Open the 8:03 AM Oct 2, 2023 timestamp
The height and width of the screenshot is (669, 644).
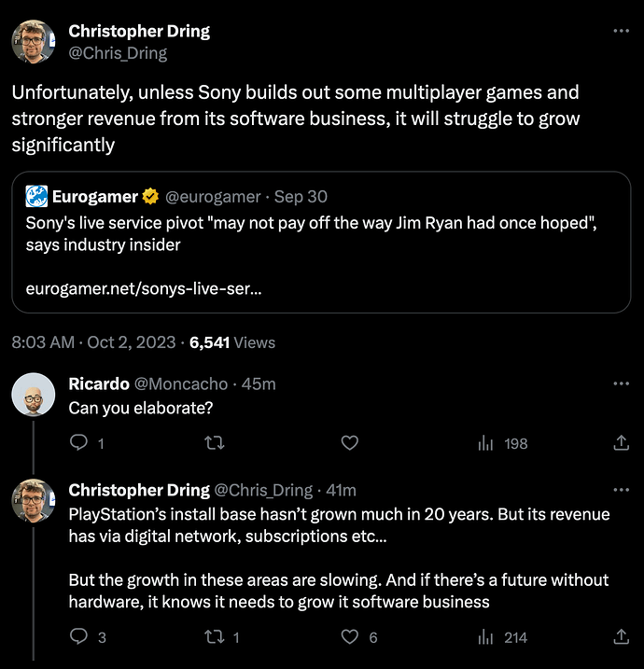tap(93, 342)
